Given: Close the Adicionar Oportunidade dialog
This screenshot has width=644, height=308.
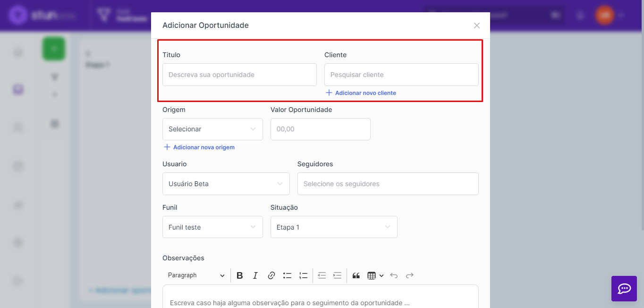Looking at the screenshot, I should 477,26.
